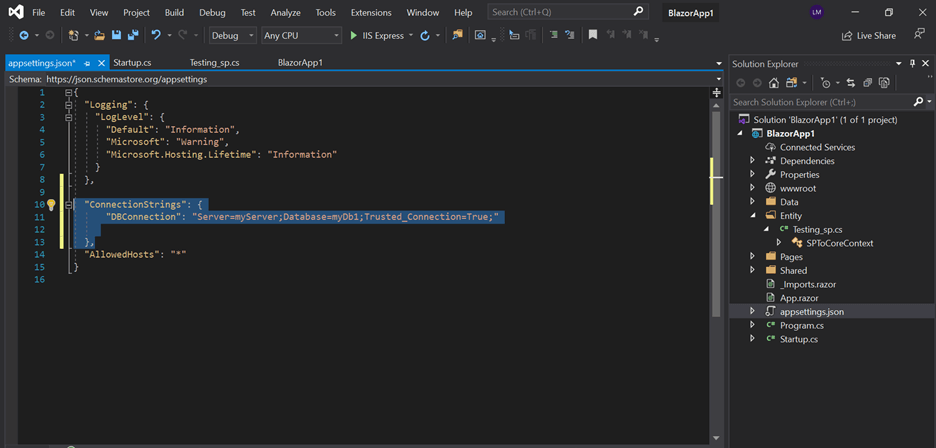The image size is (936, 448).
Task: Click the Live Share icon
Action: coord(848,35)
